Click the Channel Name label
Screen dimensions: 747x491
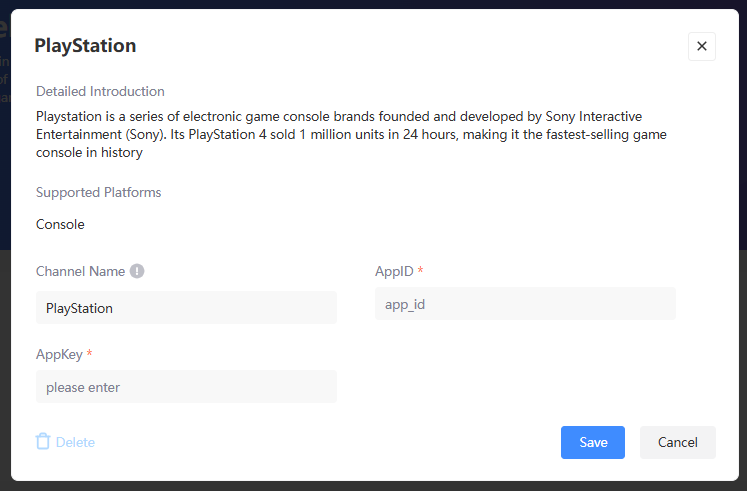click(x=81, y=271)
